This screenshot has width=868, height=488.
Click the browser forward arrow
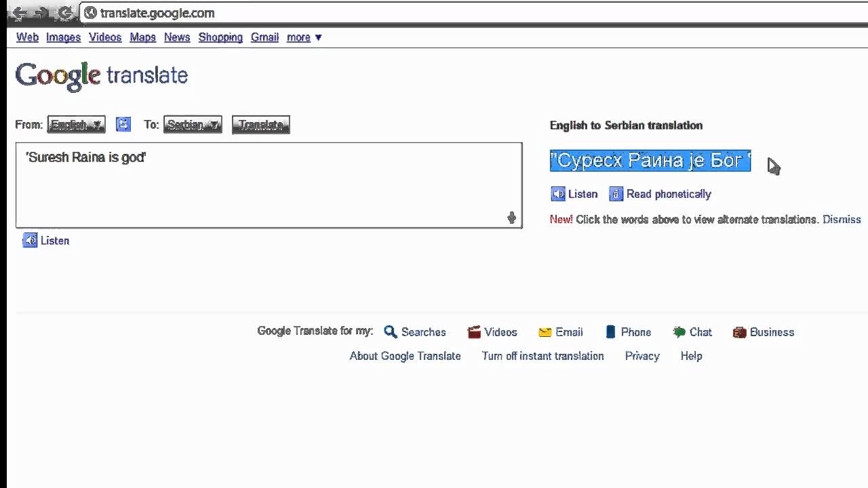tap(41, 13)
